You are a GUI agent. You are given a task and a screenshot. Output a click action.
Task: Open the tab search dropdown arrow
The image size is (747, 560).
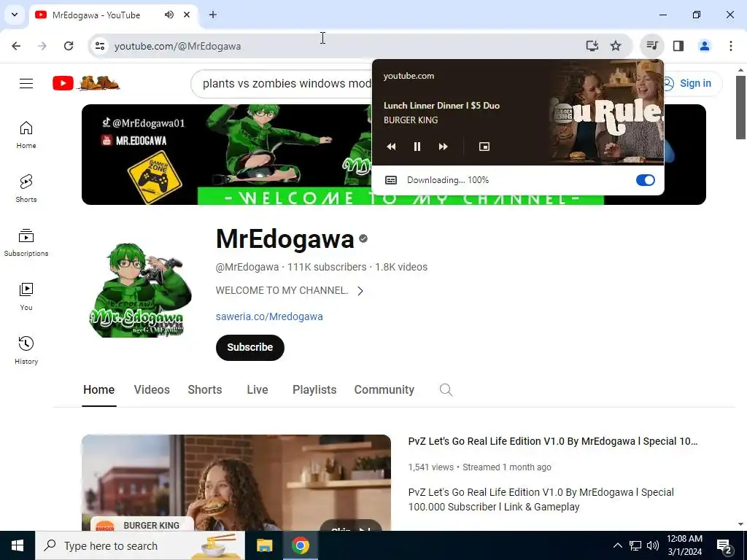point(15,15)
